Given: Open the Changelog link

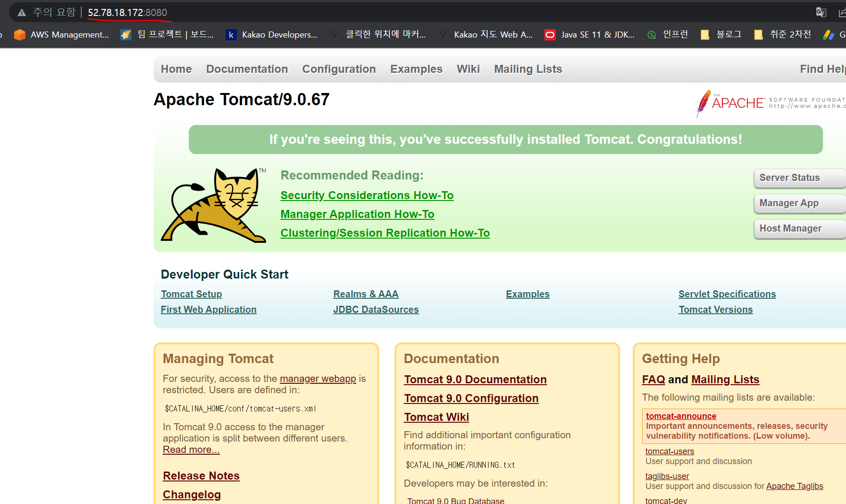Looking at the screenshot, I should (x=192, y=495).
